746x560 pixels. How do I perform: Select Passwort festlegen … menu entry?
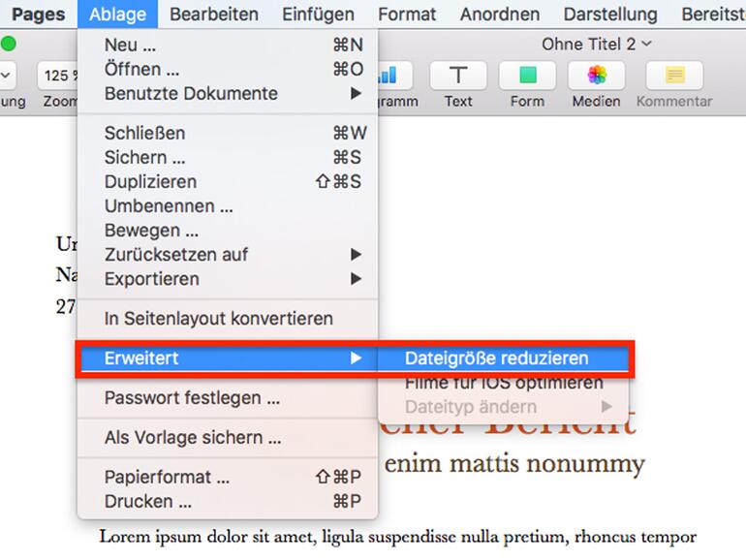pyautogui.click(x=192, y=398)
